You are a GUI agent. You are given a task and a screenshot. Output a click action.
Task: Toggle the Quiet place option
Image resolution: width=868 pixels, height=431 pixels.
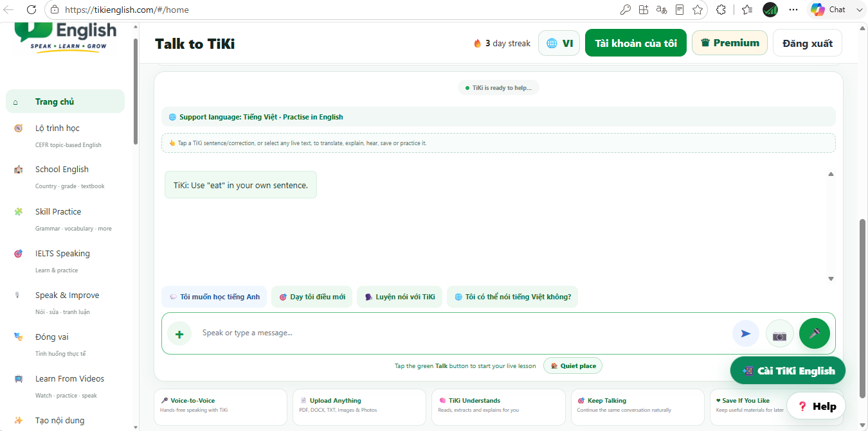click(573, 365)
